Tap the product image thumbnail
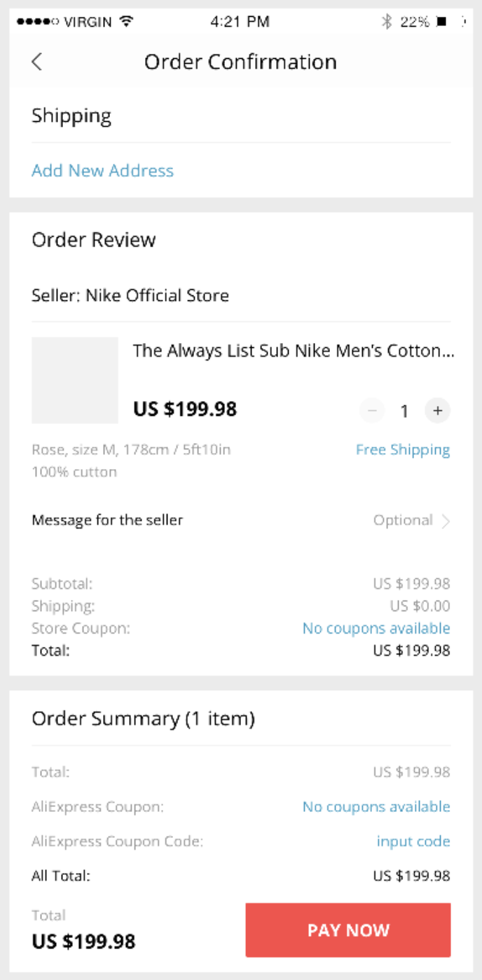 (x=75, y=380)
